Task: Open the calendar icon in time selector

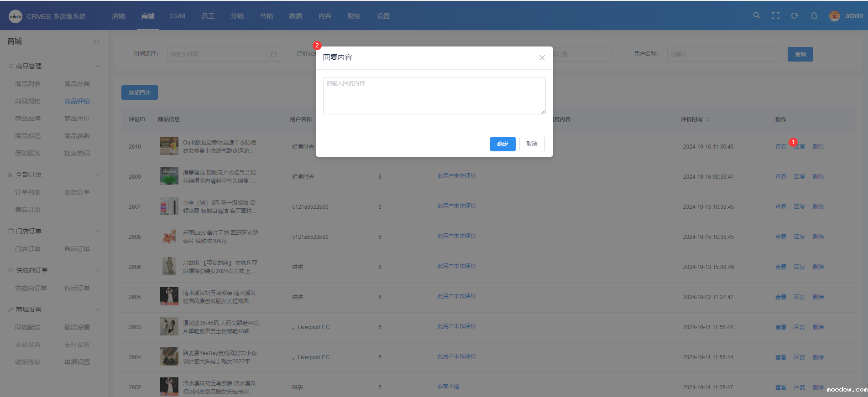Action: coord(273,54)
